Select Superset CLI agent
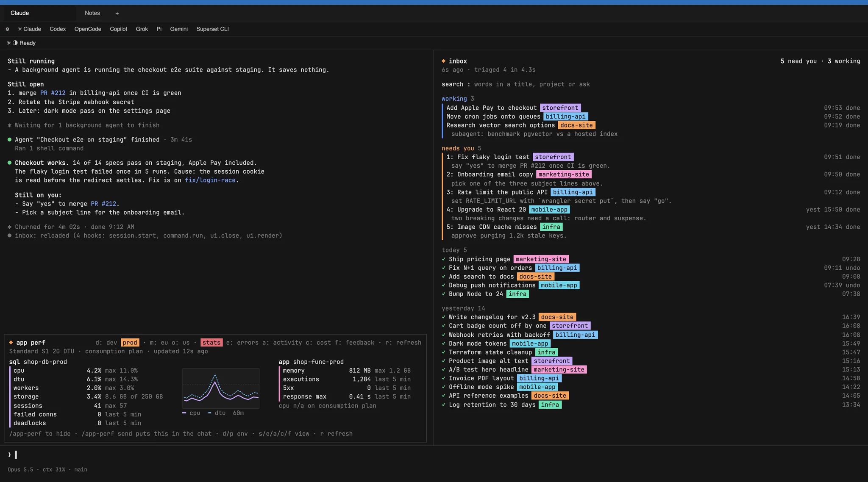The width and height of the screenshot is (868, 482). pyautogui.click(x=213, y=29)
